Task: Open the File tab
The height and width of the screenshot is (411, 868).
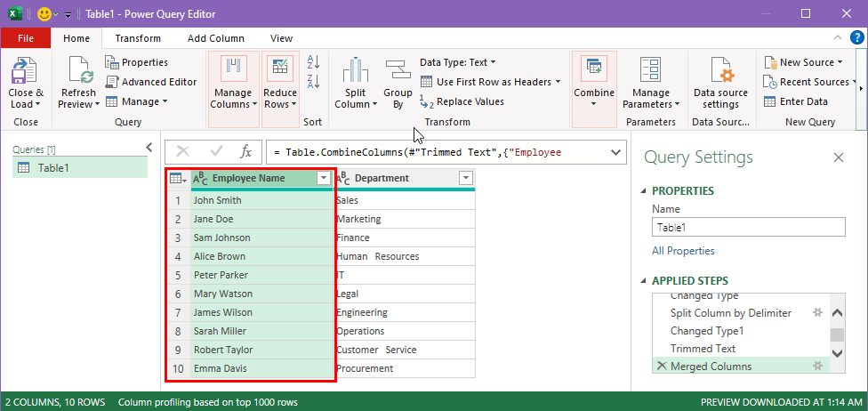Action: coord(26,38)
